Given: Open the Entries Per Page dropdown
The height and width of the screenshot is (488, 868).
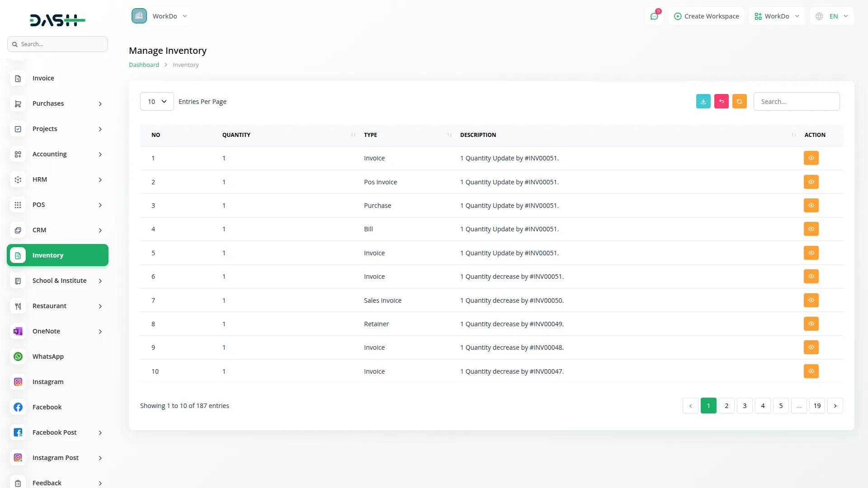Looking at the screenshot, I should tap(156, 101).
